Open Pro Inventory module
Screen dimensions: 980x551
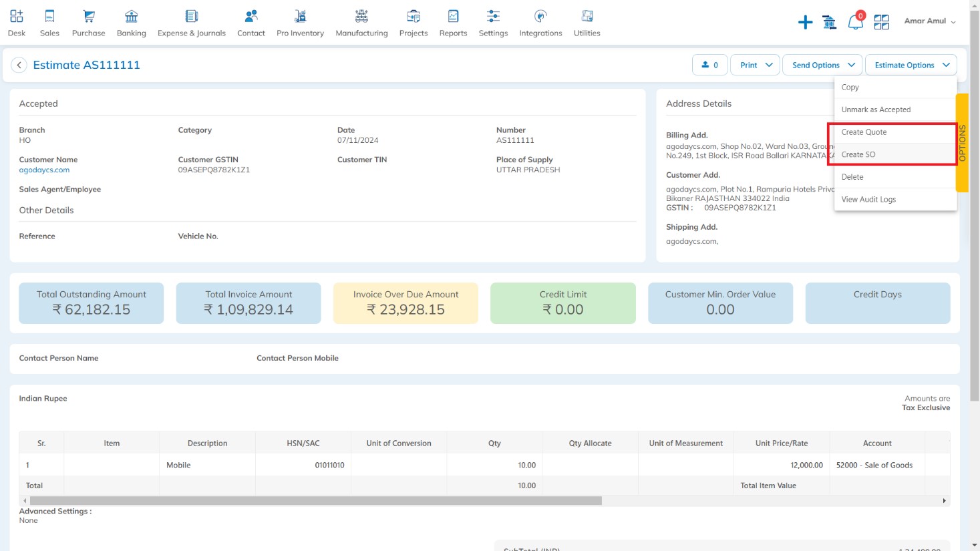(x=300, y=23)
